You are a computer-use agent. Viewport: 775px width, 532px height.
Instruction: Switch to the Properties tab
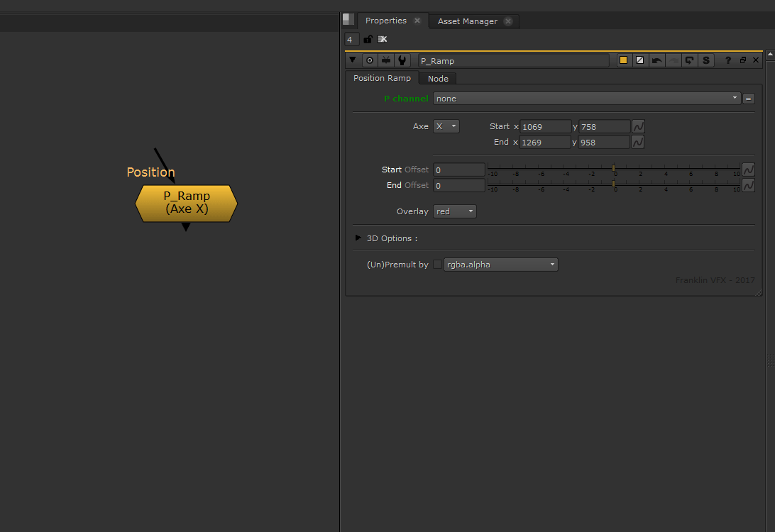point(385,21)
